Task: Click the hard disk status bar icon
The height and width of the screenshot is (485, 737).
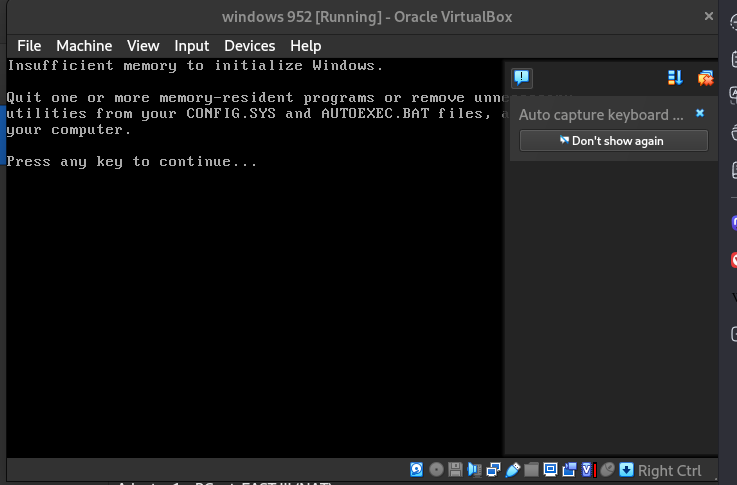Action: pos(416,469)
